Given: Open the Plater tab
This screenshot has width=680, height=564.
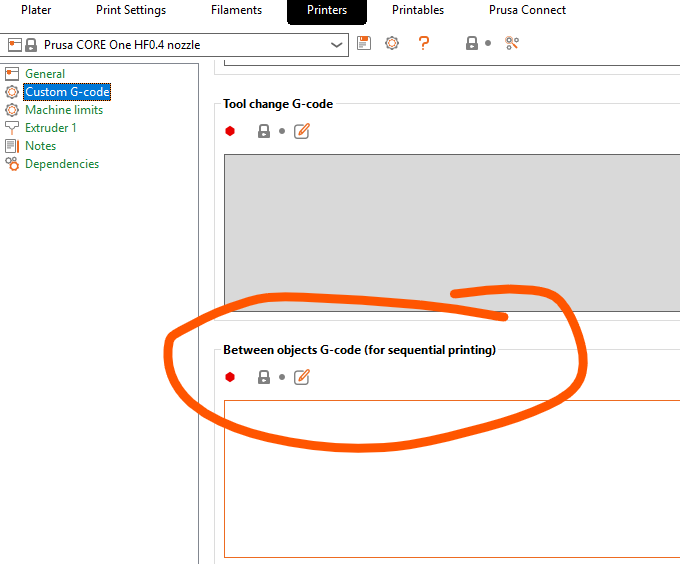Looking at the screenshot, I should (x=36, y=10).
